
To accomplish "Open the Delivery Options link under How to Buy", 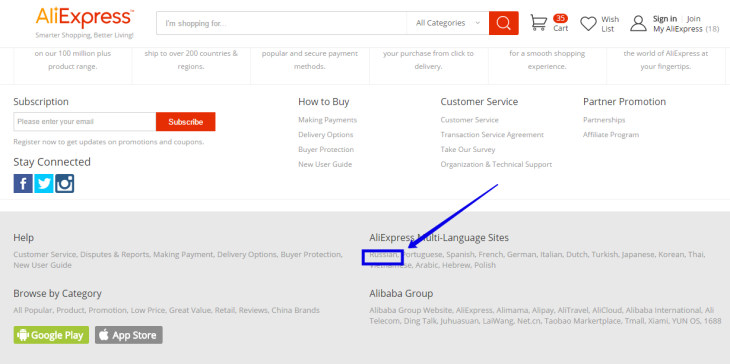I will coord(326,135).
